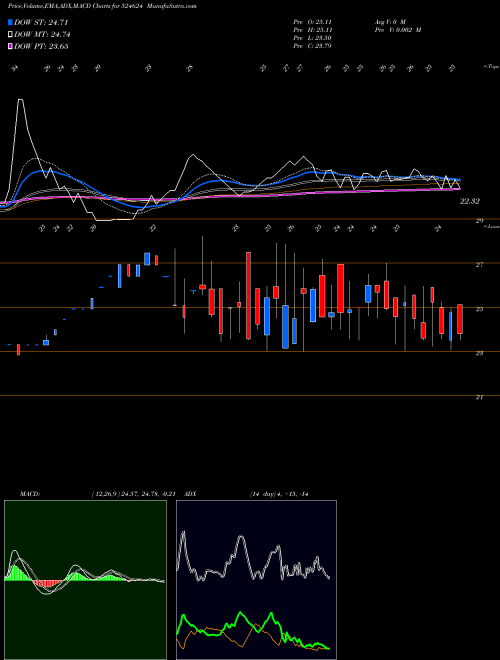
Task: Click the ADX (14 day) values text
Action: point(279,494)
